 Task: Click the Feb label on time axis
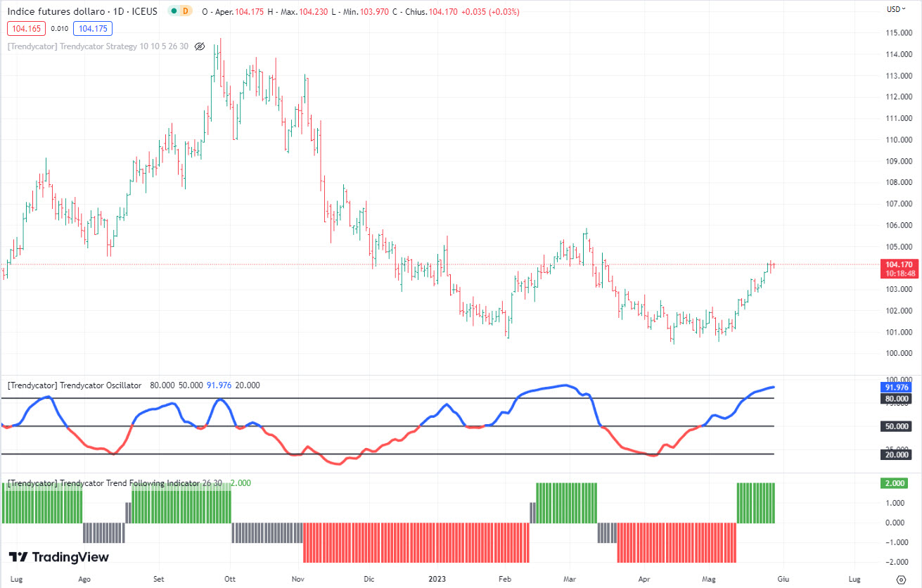click(x=505, y=579)
